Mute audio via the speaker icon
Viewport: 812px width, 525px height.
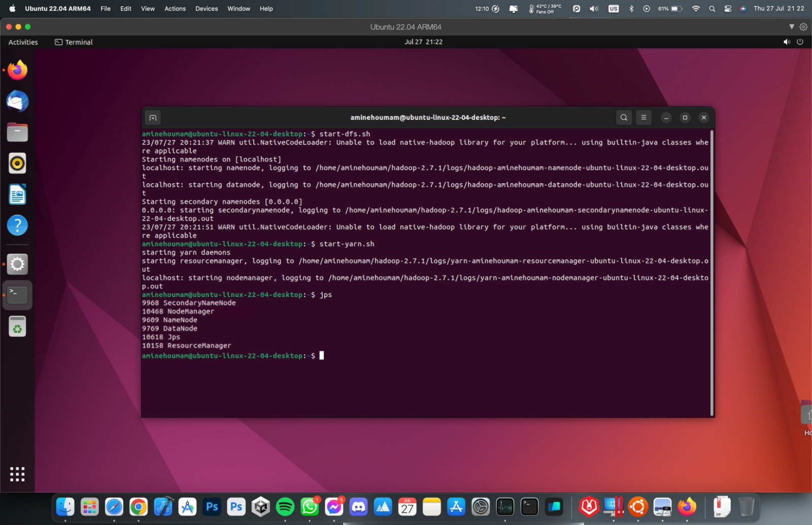pyautogui.click(x=593, y=9)
